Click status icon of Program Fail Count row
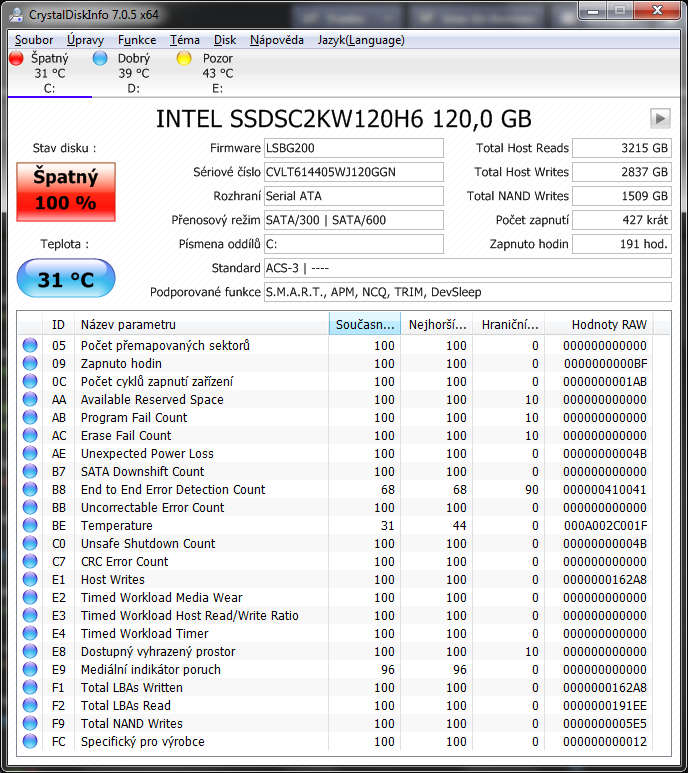The width and height of the screenshot is (688, 773). 30,417
